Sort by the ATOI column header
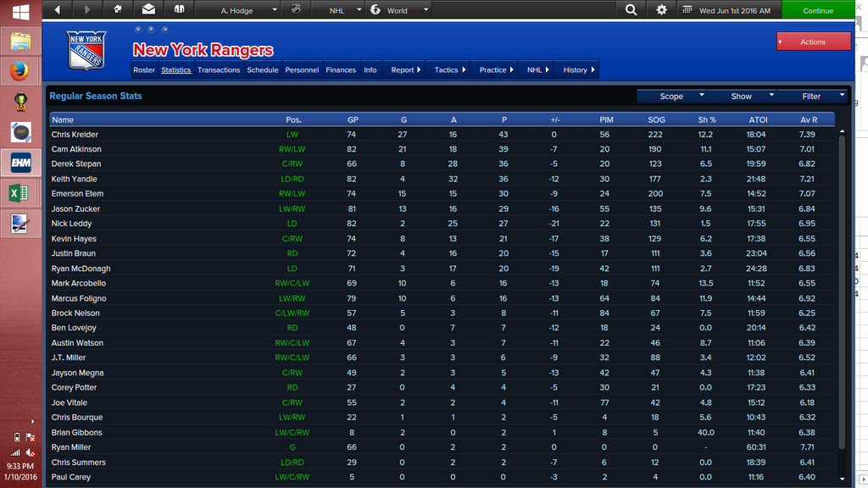868x488 pixels. point(758,119)
